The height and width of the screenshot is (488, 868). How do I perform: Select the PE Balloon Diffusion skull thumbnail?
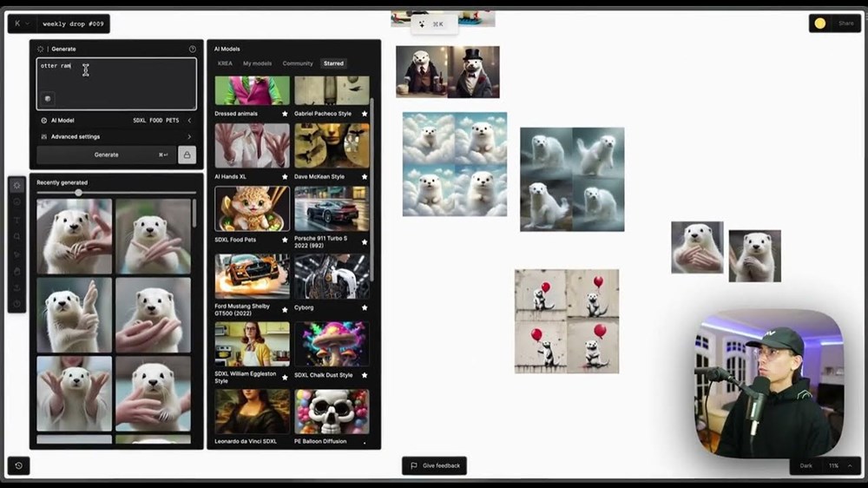point(332,412)
